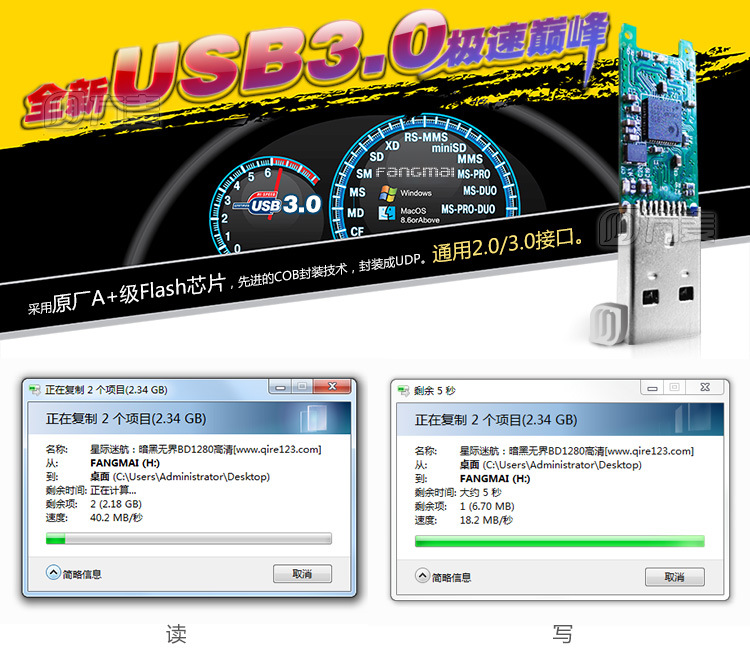Click the USB 3.0 logo on the speedometer
Viewport: 750px width, 655px height.
277,204
